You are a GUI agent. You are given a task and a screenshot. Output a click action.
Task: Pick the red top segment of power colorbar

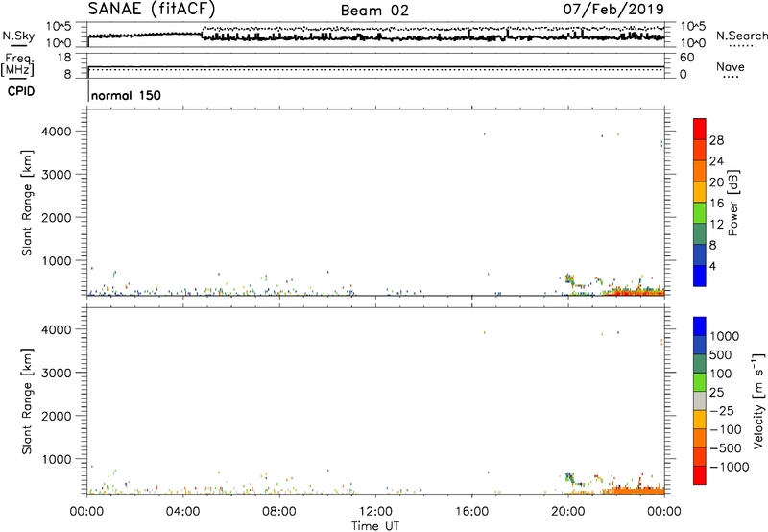pyautogui.click(x=700, y=129)
